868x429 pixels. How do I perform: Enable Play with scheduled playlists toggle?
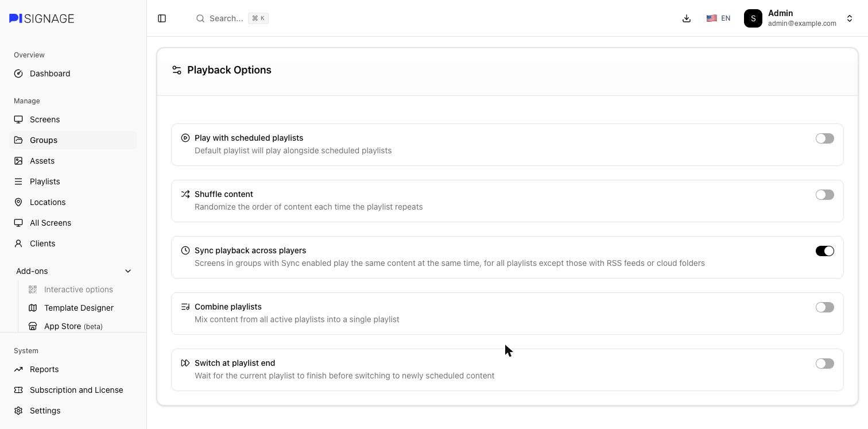[825, 138]
